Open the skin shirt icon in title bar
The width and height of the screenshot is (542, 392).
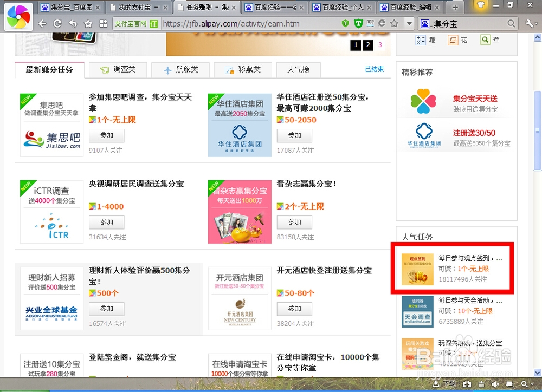click(x=480, y=5)
